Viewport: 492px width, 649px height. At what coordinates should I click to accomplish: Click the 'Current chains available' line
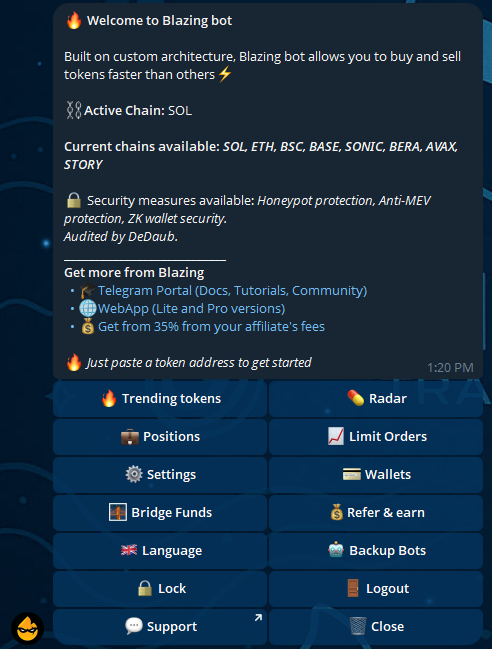(x=261, y=156)
